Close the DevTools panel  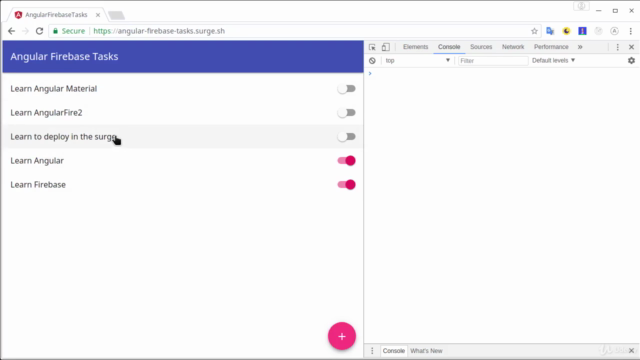tap(631, 47)
